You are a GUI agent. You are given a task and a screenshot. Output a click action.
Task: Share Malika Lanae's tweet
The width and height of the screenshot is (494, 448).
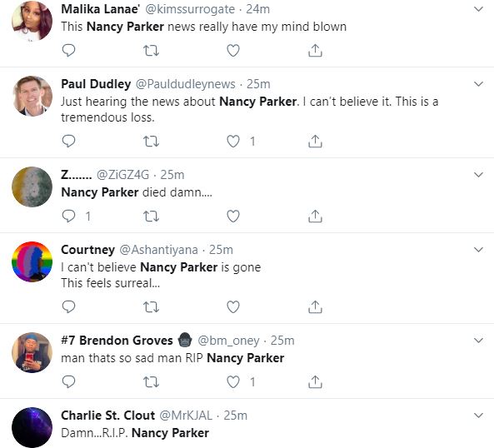click(315, 50)
